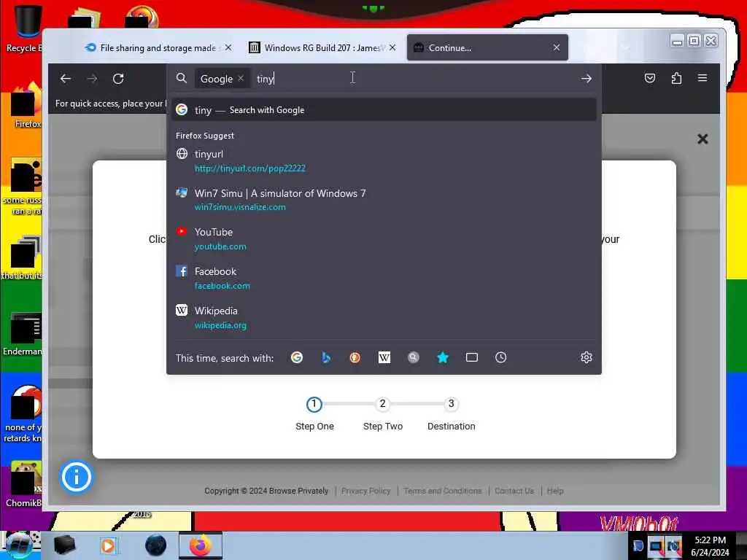Open the Pocket save button
This screenshot has height=560, width=747.
pyautogui.click(x=650, y=78)
